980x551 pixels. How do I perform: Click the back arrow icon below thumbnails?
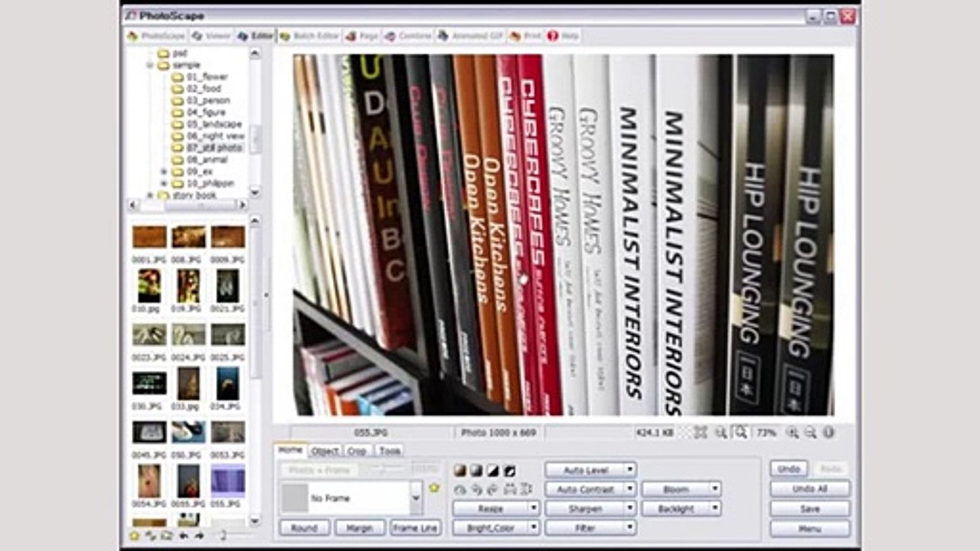183,536
